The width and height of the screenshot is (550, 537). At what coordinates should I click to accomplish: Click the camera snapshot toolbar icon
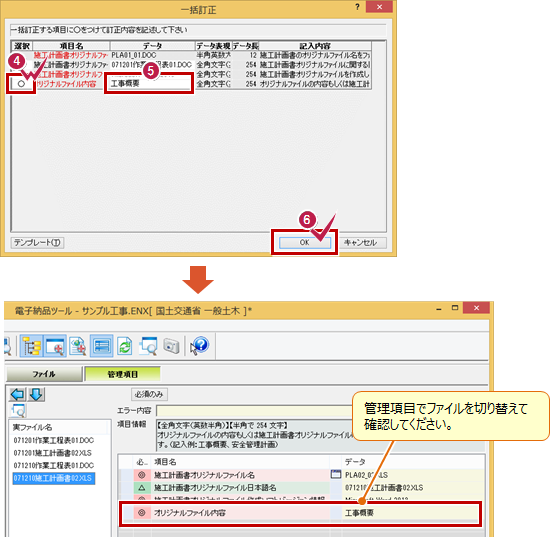tap(171, 346)
